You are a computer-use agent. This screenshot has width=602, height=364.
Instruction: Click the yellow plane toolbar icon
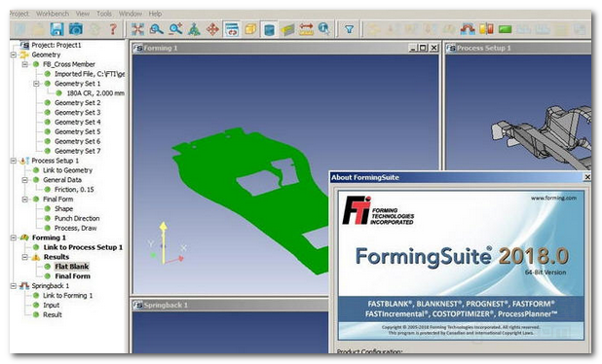[287, 29]
